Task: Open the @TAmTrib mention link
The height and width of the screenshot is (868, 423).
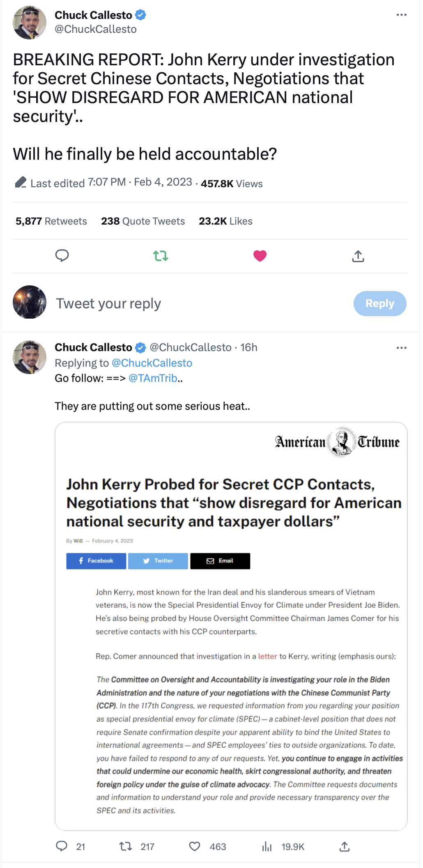Action: [153, 378]
